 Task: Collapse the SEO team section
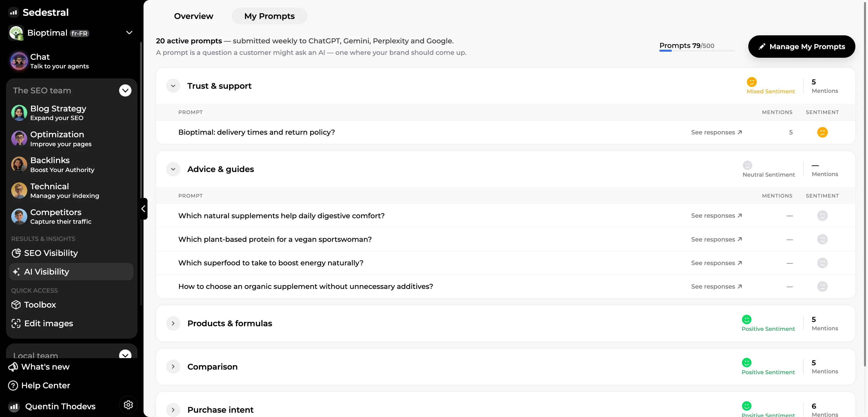(x=125, y=90)
